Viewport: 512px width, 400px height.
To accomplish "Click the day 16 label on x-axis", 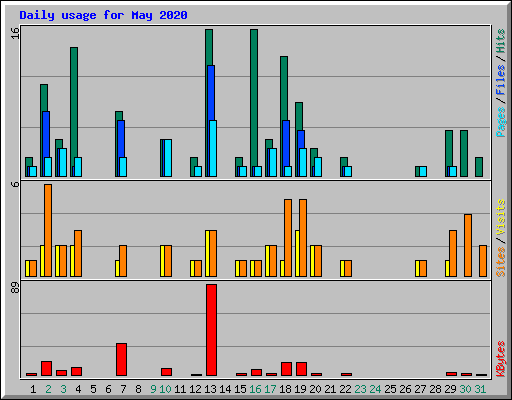I will 255,389.
